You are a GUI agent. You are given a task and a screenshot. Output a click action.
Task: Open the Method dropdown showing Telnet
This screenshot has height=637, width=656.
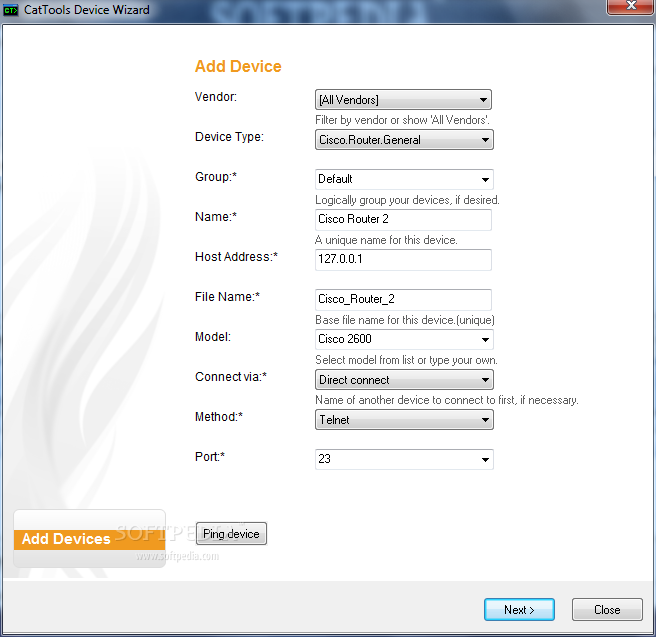[404, 420]
